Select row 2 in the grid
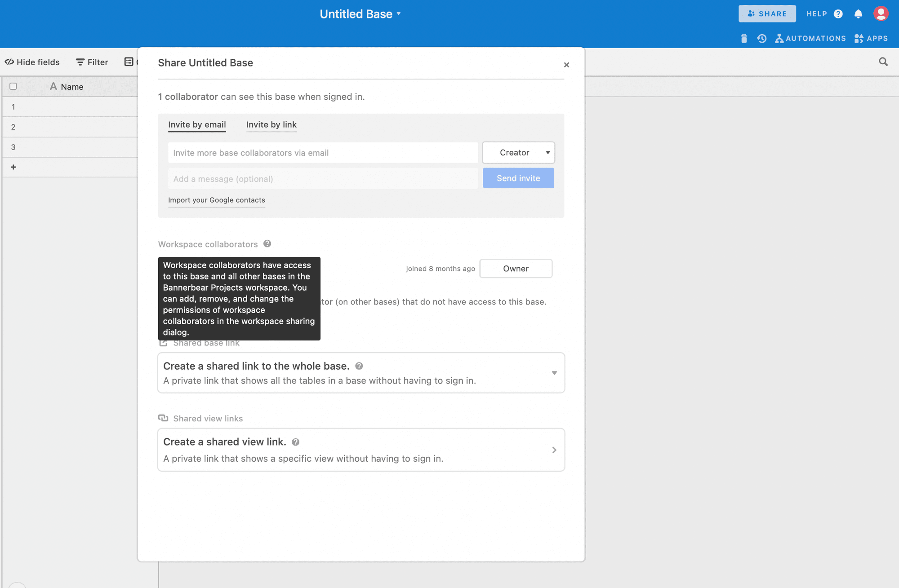Viewport: 899px width, 588px height. [x=13, y=127]
